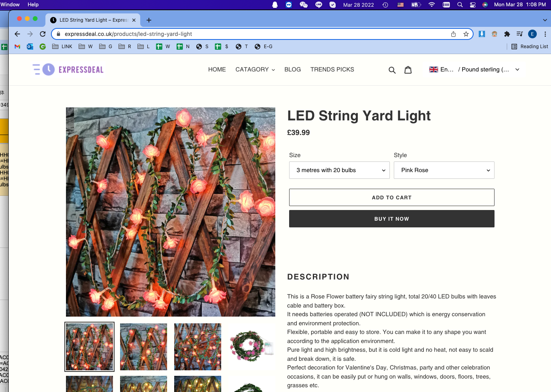551x392 pixels.
Task: Open the Gmail bookmark
Action: pos(17,47)
